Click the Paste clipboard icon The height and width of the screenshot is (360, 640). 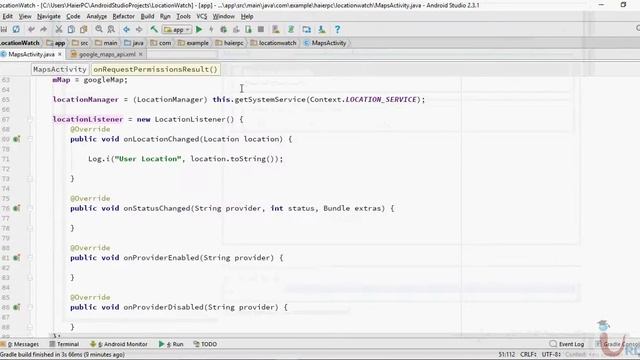tap(84, 29)
